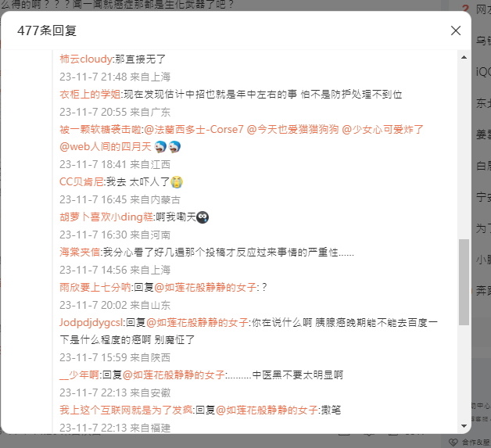
Task: Open profile of 被一颗软糖袭击啦
Action: tap(100, 129)
